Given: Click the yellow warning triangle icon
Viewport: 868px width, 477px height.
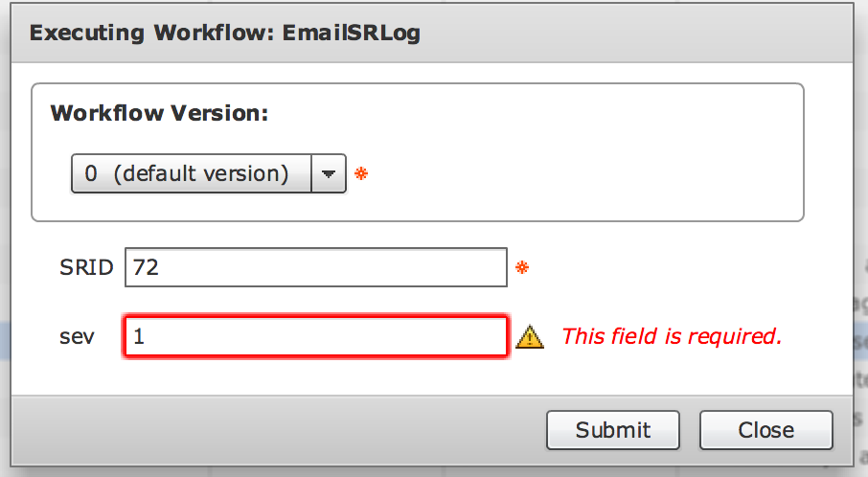Looking at the screenshot, I should point(529,336).
